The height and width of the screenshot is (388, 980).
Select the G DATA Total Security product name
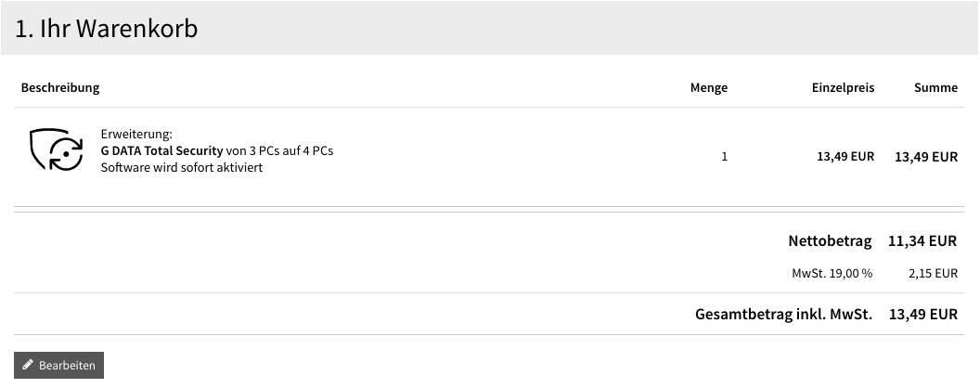click(x=161, y=150)
